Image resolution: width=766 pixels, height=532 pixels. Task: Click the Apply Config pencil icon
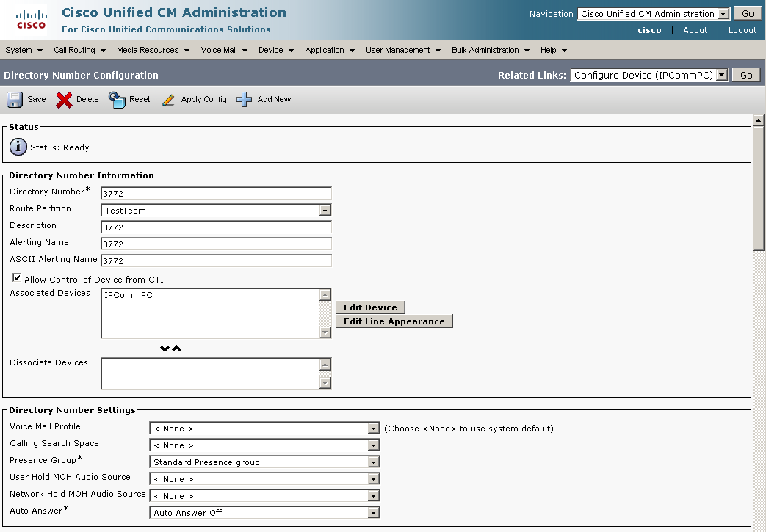point(168,100)
